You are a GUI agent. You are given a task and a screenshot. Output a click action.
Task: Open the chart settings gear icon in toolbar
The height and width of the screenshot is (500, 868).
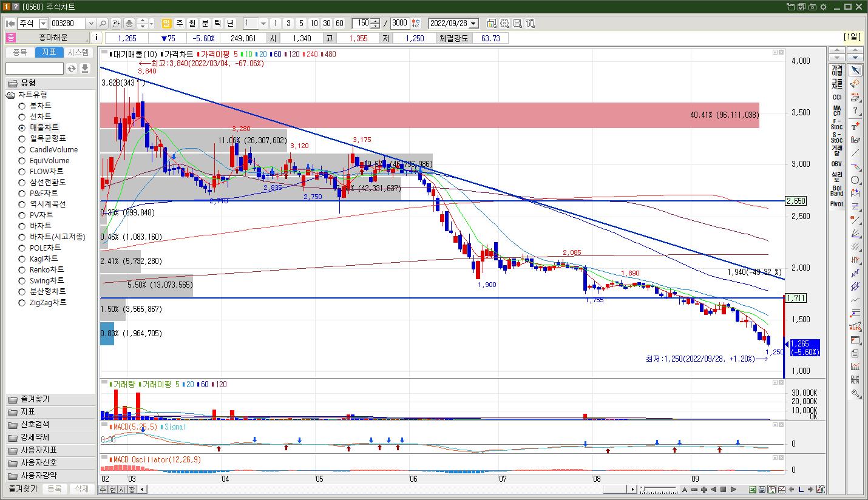click(x=504, y=23)
